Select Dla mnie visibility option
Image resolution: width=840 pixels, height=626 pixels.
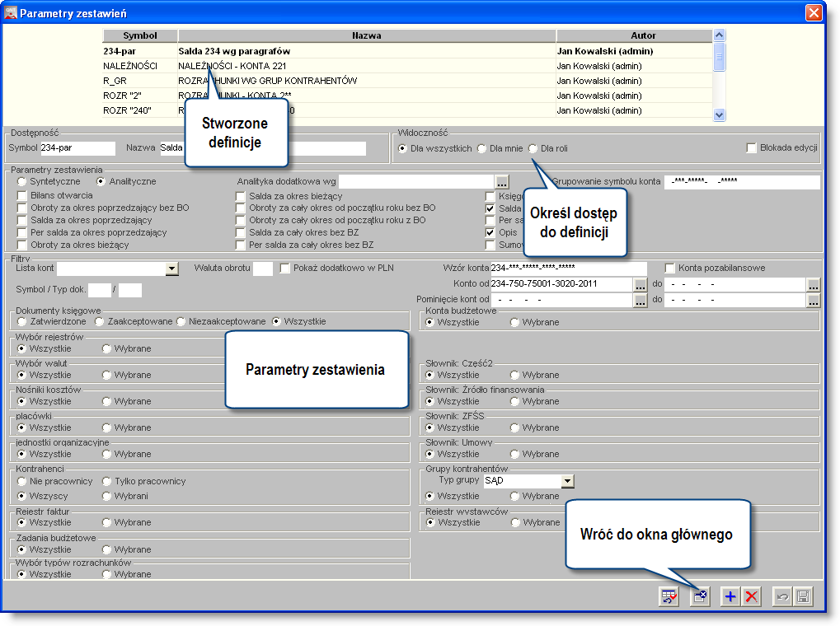(481, 148)
